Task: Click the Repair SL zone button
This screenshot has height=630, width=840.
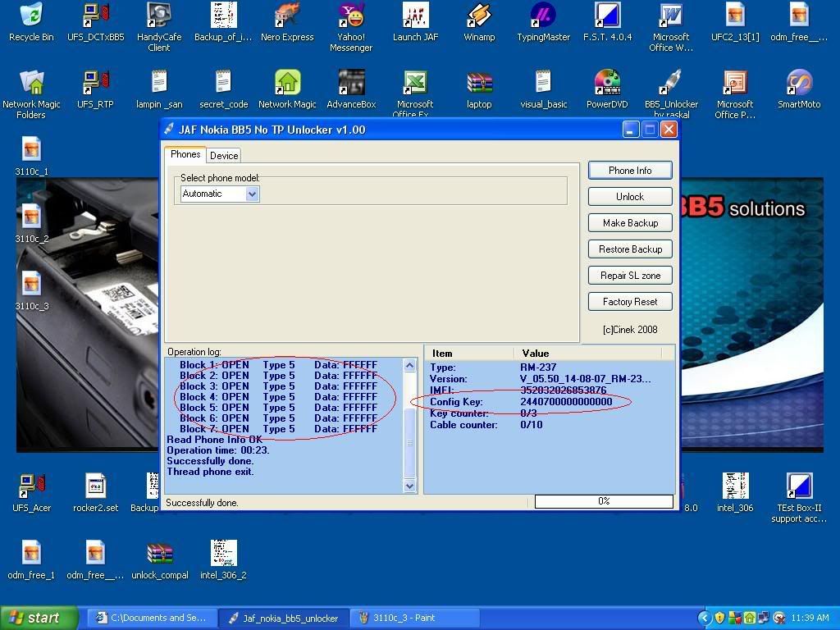Action: 630,276
